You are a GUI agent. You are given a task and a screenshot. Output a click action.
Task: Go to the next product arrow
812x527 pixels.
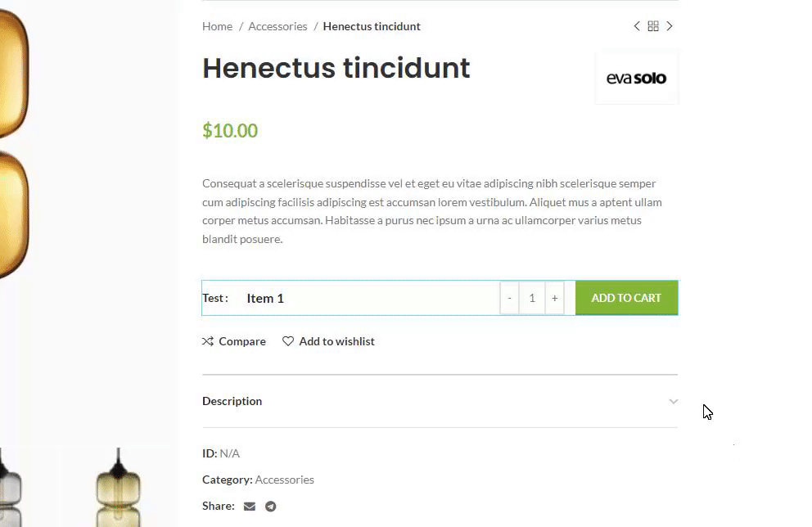670,26
